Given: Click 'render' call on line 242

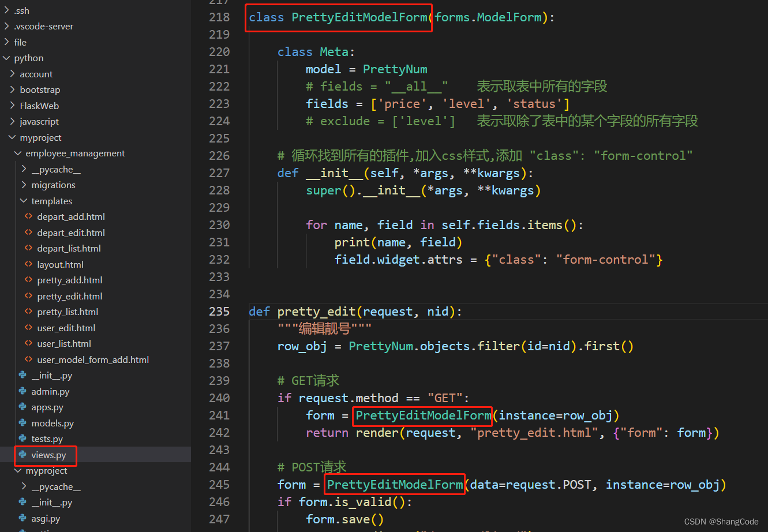Looking at the screenshot, I should coord(377,433).
